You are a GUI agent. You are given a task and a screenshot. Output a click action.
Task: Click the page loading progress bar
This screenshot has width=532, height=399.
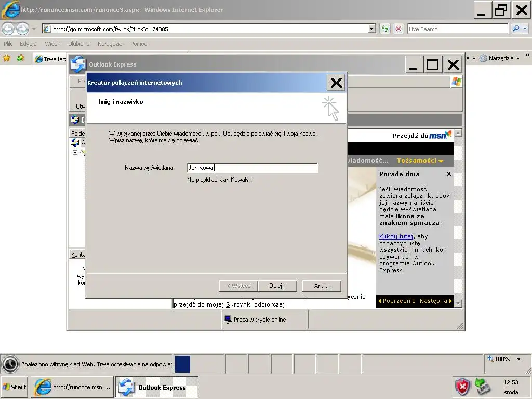click(x=199, y=364)
